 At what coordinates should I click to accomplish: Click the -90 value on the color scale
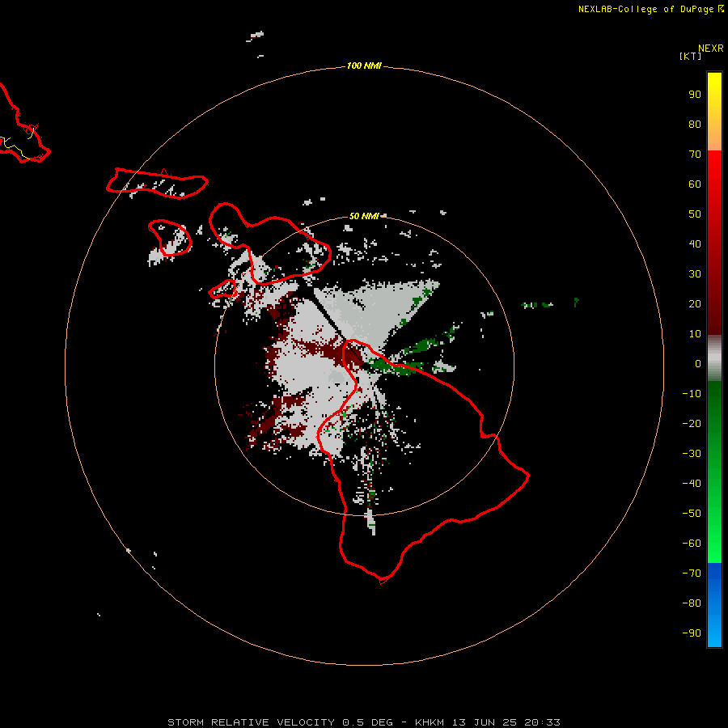click(692, 633)
